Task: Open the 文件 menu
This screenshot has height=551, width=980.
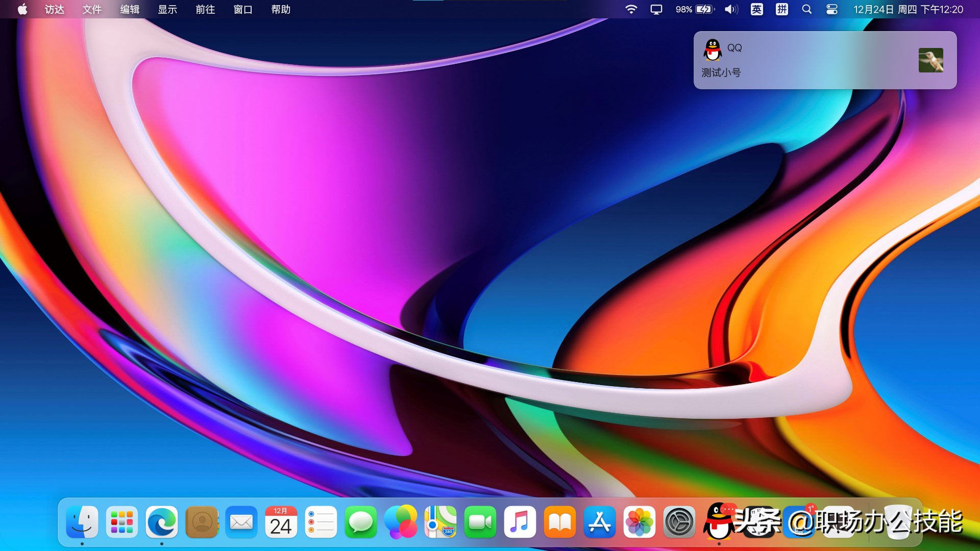Action: point(92,9)
